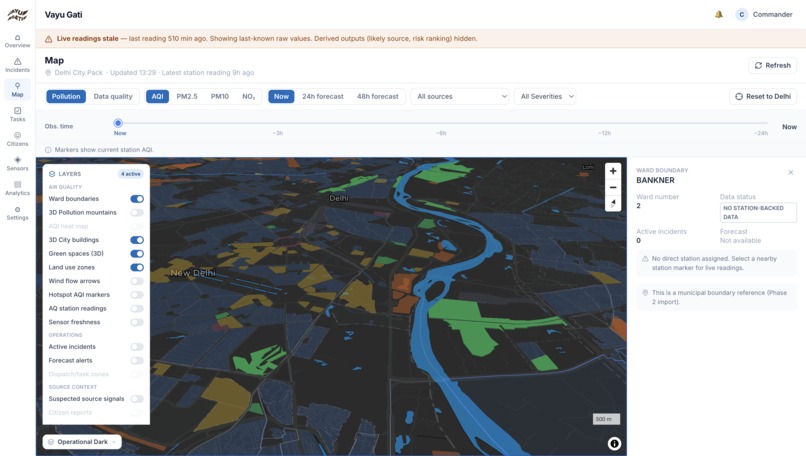Screen dimensions: 806x456
Task: Enable 3D Pollution mountains layer
Action: pyautogui.click(x=137, y=212)
